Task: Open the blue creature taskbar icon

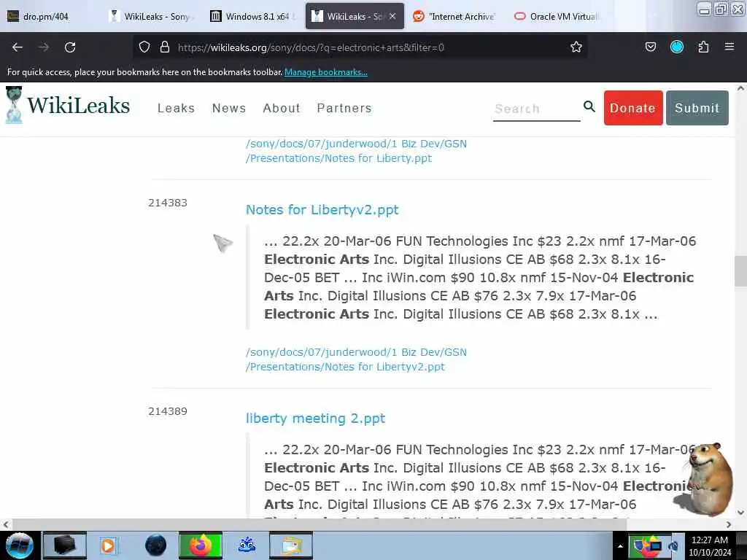Action: (x=247, y=545)
